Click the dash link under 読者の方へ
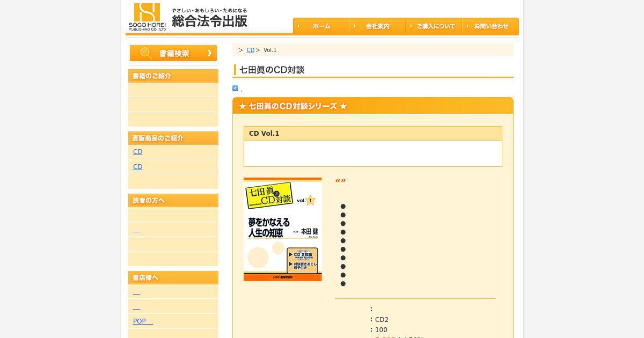Image resolution: width=644 pixels, height=338 pixels. coord(136,231)
